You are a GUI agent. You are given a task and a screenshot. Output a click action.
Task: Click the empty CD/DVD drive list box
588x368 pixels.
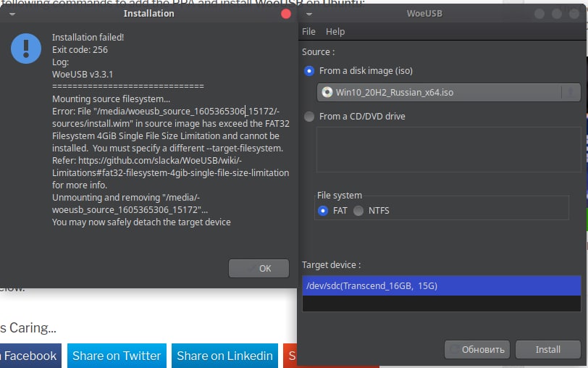[x=448, y=150]
